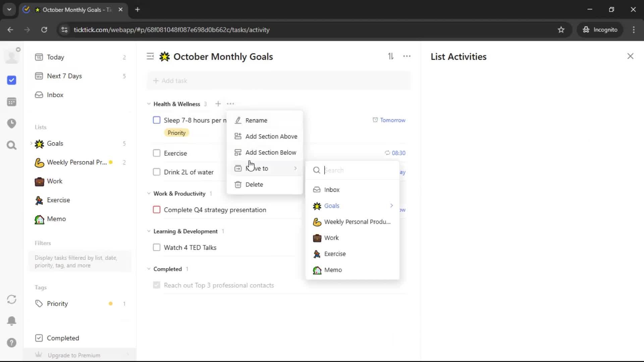Collapse the Learning & Development section
This screenshot has height=362, width=644.
pyautogui.click(x=149, y=231)
